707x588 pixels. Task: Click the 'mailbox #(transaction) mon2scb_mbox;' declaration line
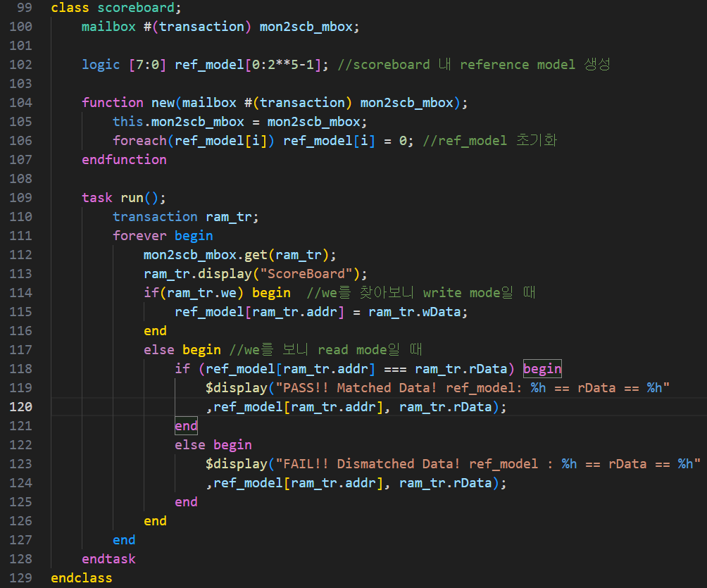tap(220, 27)
